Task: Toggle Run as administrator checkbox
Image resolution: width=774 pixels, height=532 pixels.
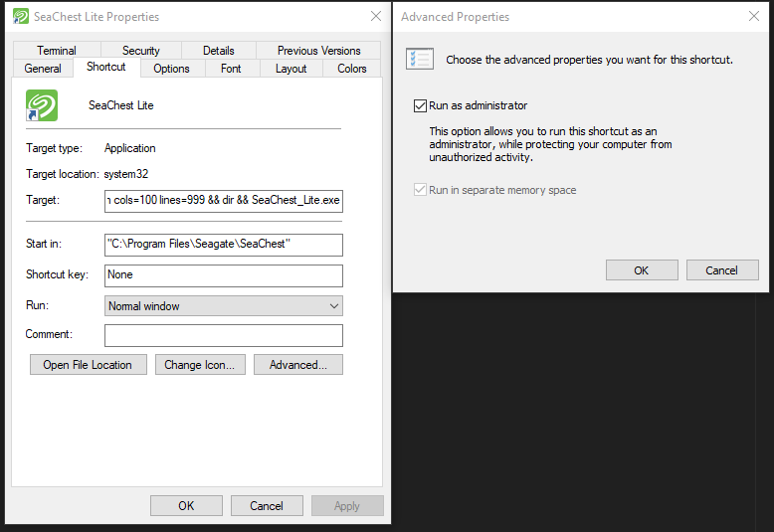Action: point(420,105)
